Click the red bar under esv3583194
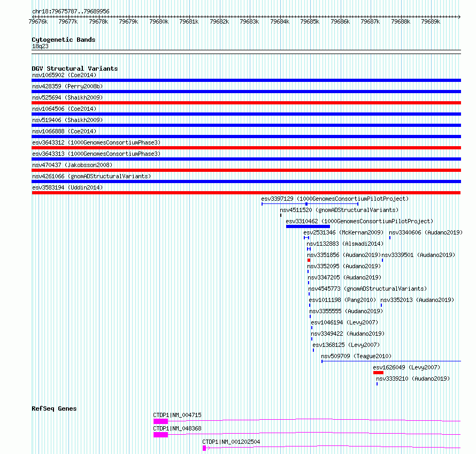Screen dimensions: 476x454 coord(246,193)
